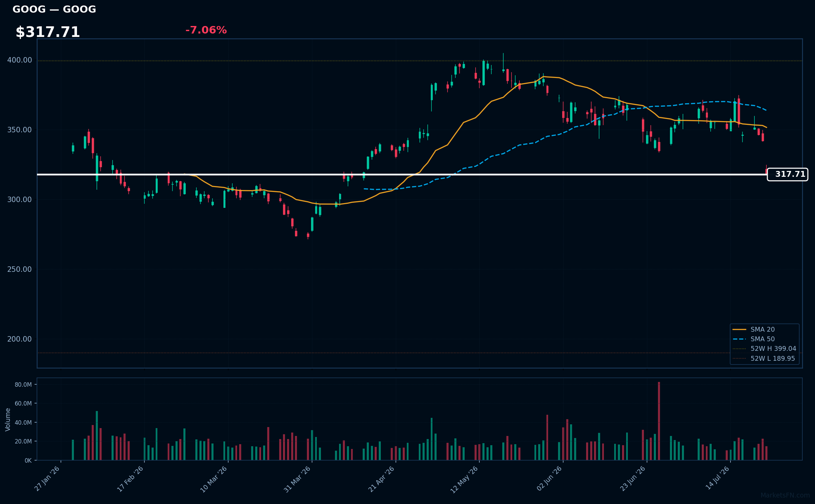Viewport: 815px width, 504px height.
Task: Click the 400.00 y-axis label
Action: [x=20, y=60]
